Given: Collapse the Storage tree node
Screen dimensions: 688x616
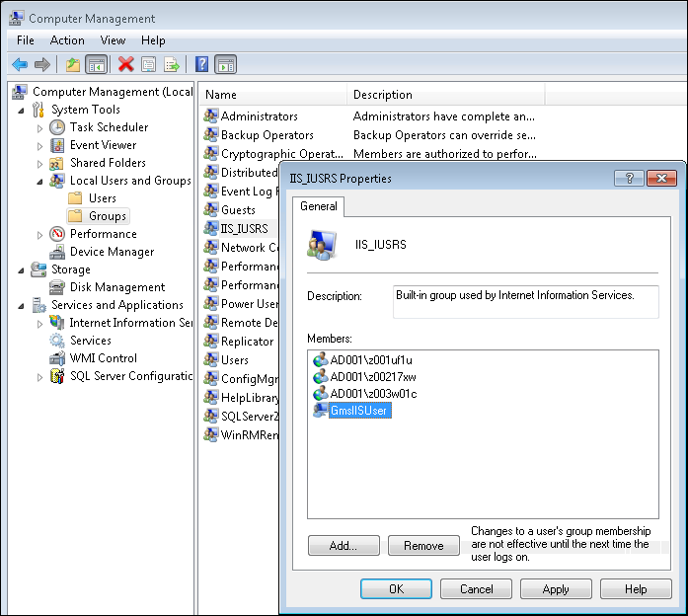Looking at the screenshot, I should 22,269.
